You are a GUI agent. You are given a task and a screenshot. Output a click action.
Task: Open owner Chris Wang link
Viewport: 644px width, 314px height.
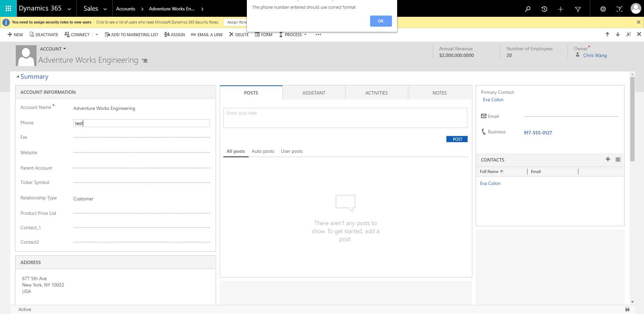tap(595, 55)
